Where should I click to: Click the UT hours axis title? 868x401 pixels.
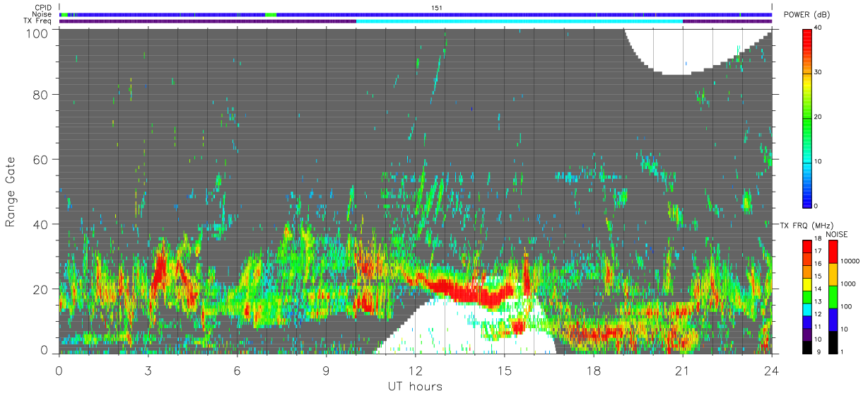point(415,387)
